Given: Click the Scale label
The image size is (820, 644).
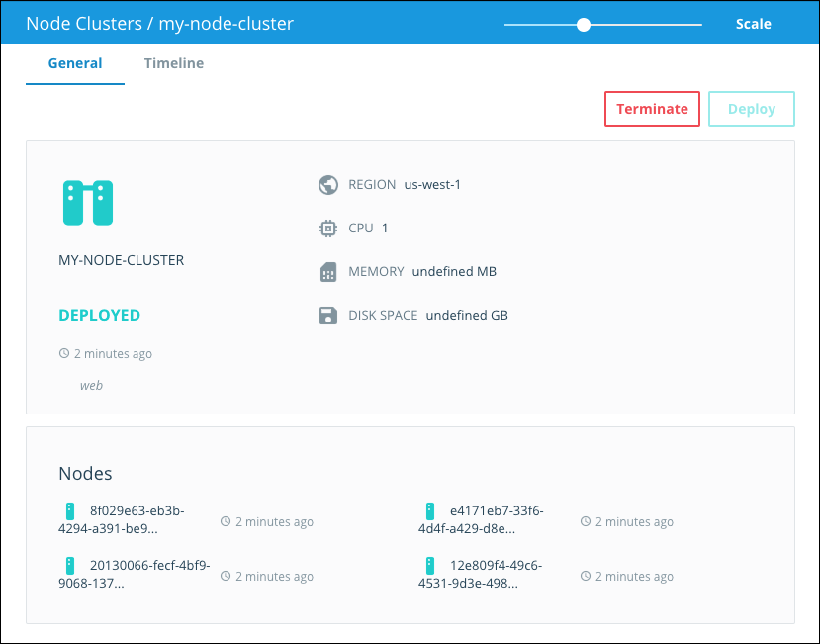Looking at the screenshot, I should click(x=753, y=23).
